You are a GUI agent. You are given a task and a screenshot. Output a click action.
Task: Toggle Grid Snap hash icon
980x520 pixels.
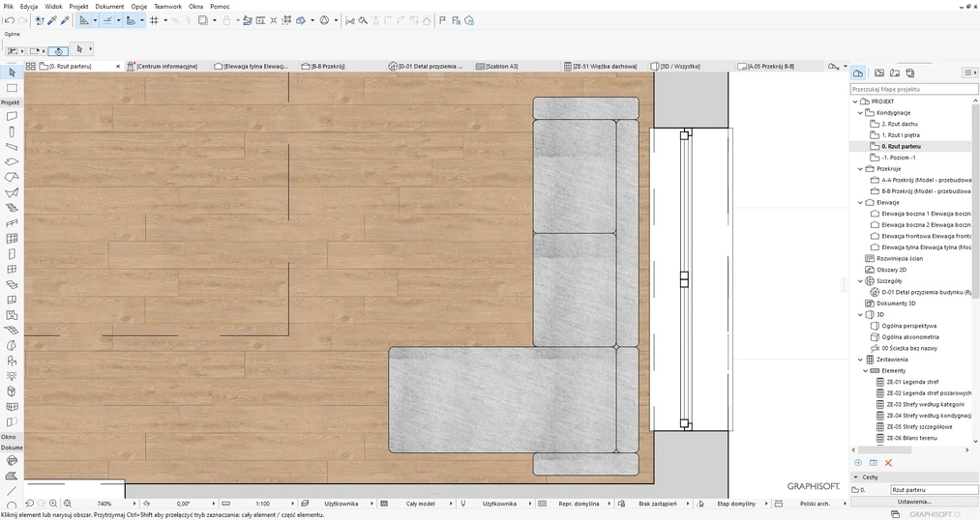[155, 20]
